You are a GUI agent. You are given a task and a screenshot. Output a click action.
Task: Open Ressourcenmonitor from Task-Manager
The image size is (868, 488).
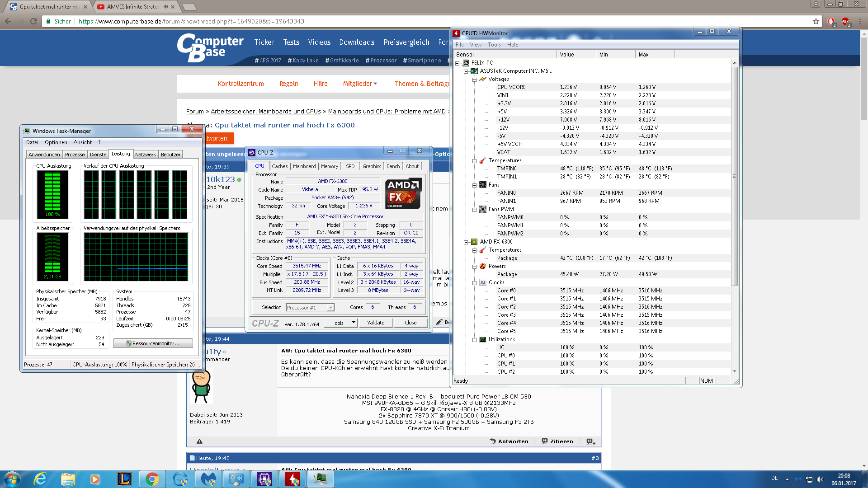pos(153,343)
